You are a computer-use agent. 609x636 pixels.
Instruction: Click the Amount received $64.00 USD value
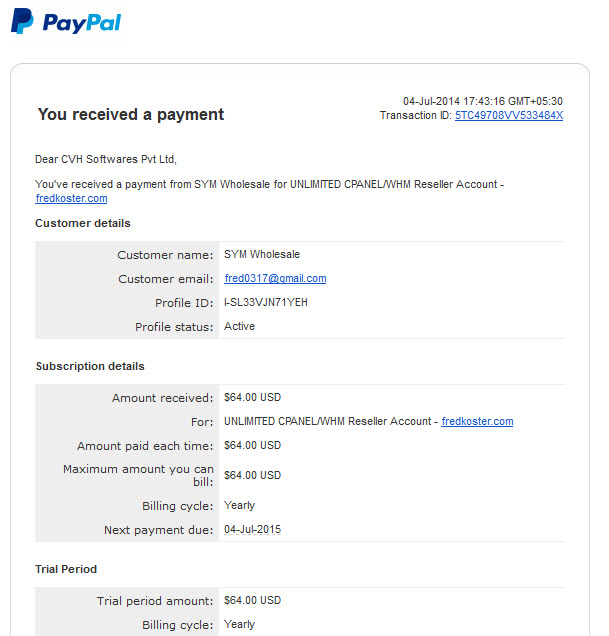click(252, 397)
